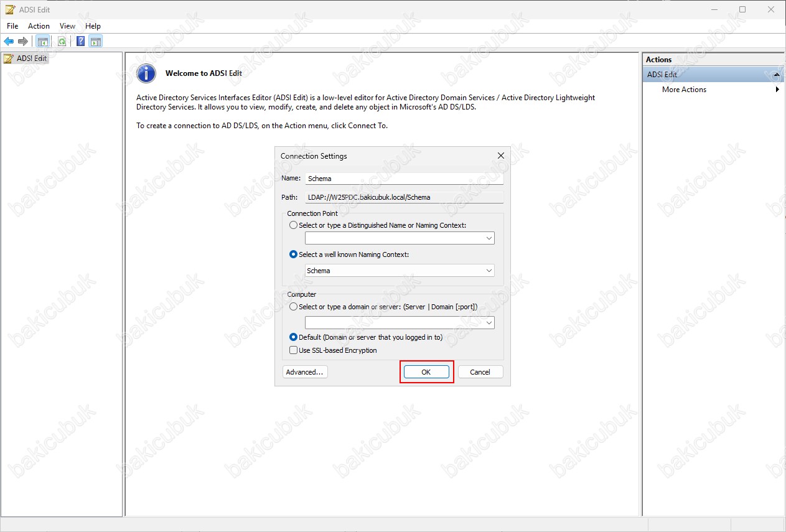
Task: Open the Action menu
Action: [x=39, y=26]
